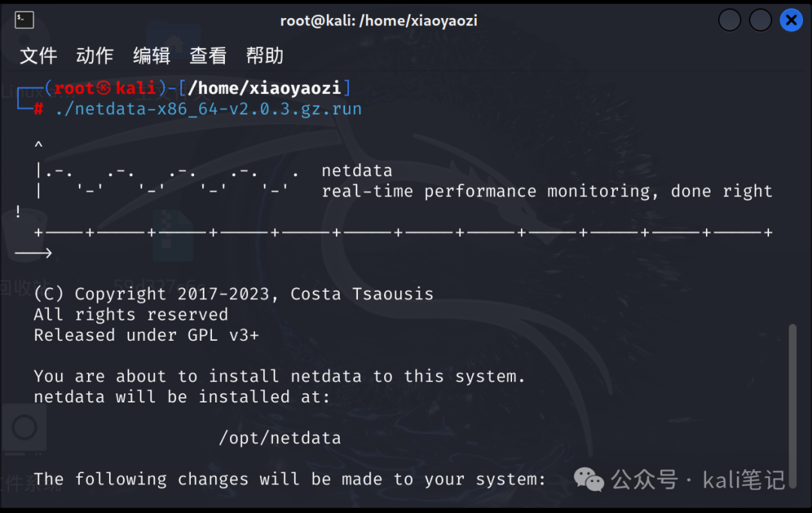Open the 编辑 menu
The width and height of the screenshot is (812, 513).
tap(151, 55)
